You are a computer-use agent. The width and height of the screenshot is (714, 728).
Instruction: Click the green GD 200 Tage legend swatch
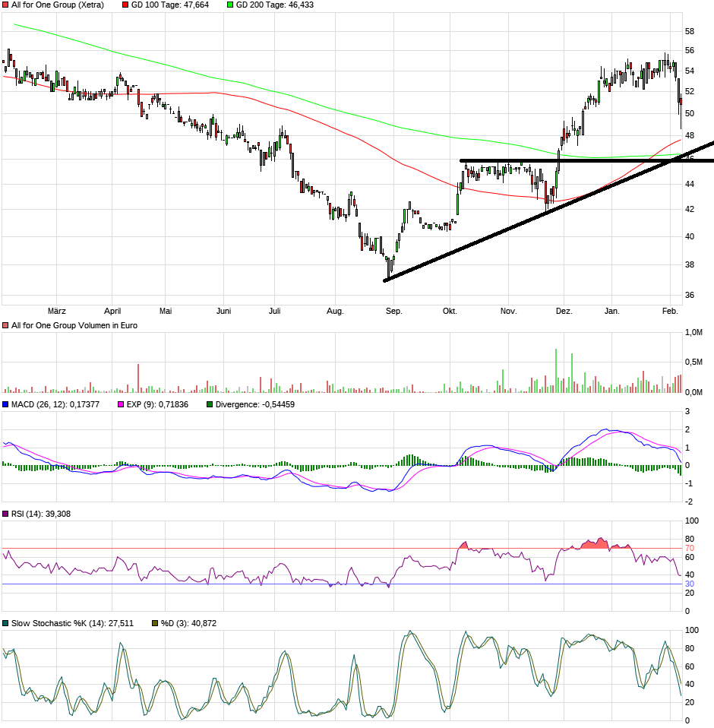point(230,5)
